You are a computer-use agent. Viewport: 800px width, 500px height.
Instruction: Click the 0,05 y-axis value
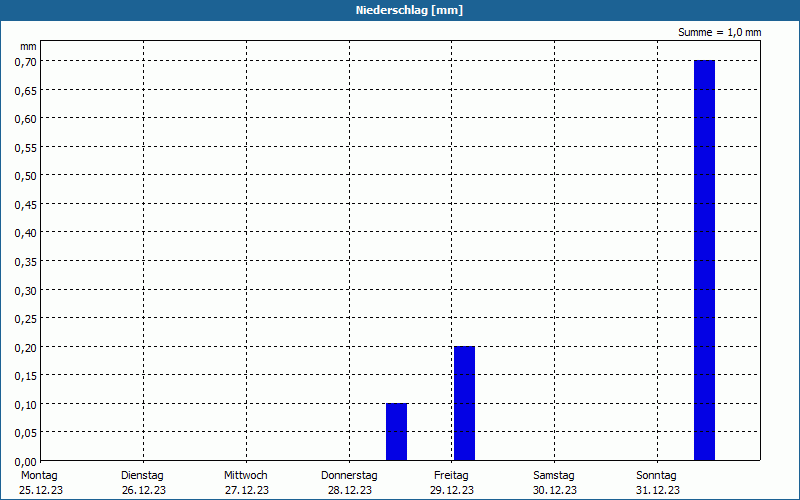pyautogui.click(x=26, y=434)
